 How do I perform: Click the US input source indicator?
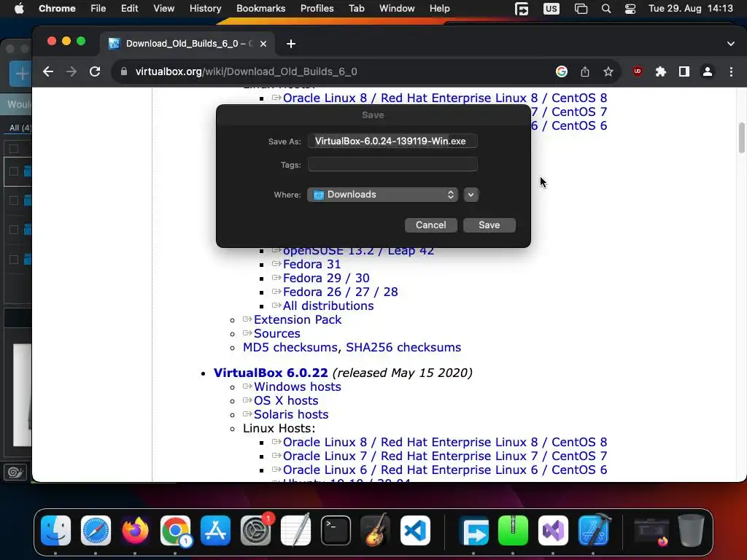coord(551,9)
